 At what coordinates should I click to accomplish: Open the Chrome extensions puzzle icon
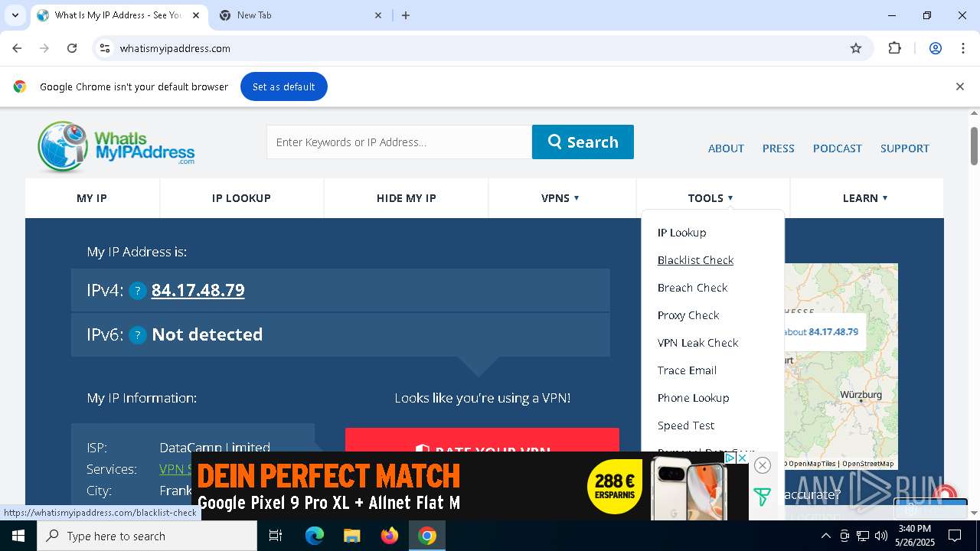[x=894, y=48]
